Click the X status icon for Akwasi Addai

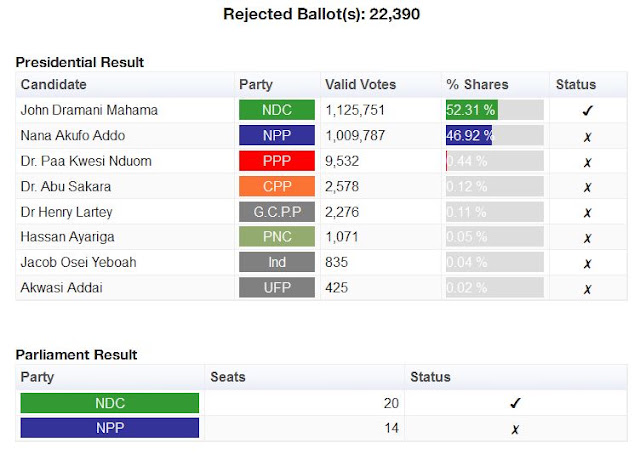pos(587,289)
